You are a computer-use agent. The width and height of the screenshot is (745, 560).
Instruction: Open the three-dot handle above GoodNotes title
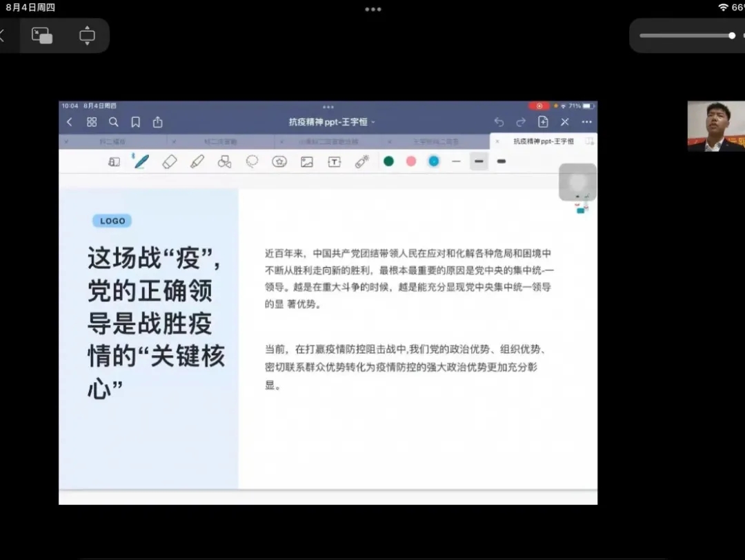tap(328, 107)
